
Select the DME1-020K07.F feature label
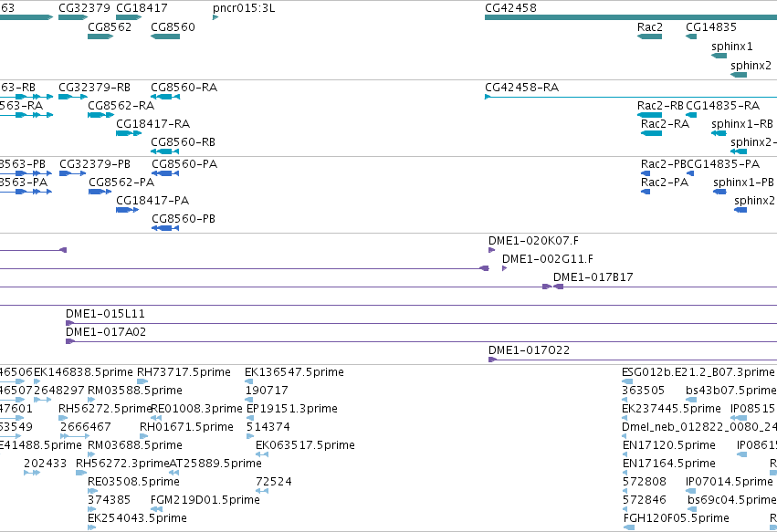[533, 241]
